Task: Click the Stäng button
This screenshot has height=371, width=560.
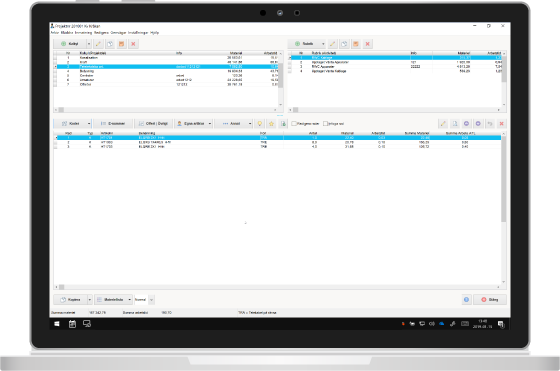Action: (x=490, y=300)
